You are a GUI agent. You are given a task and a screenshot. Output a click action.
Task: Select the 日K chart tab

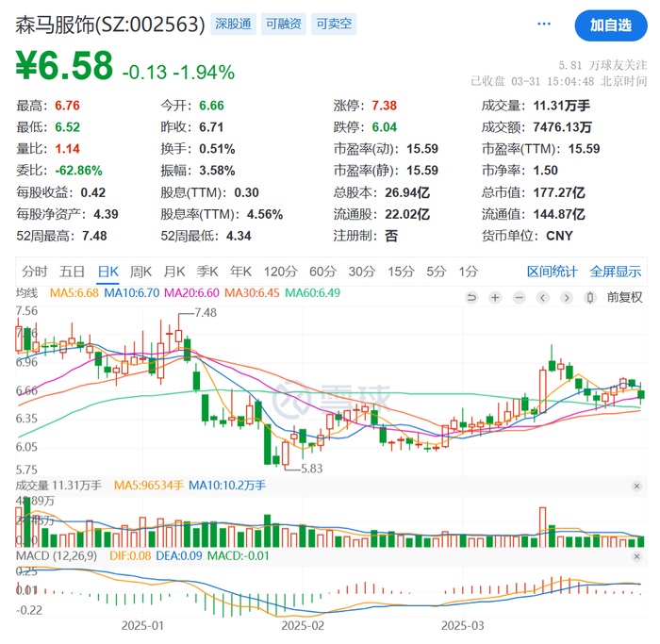pos(108,272)
